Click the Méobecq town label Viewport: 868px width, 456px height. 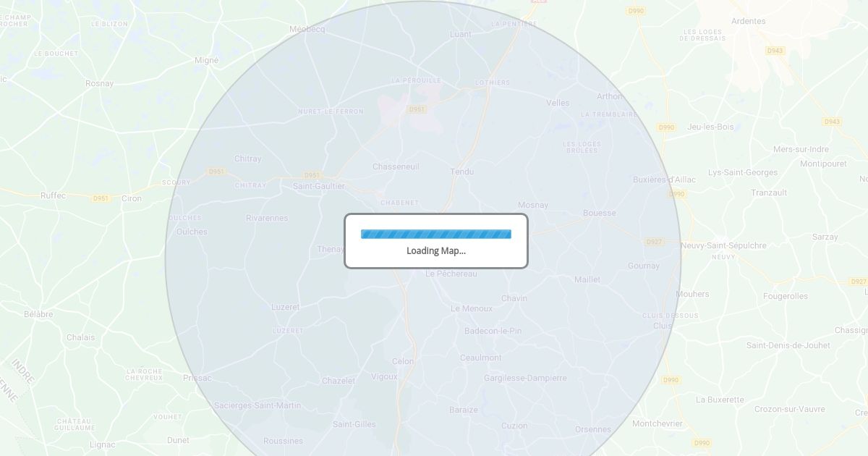click(307, 29)
